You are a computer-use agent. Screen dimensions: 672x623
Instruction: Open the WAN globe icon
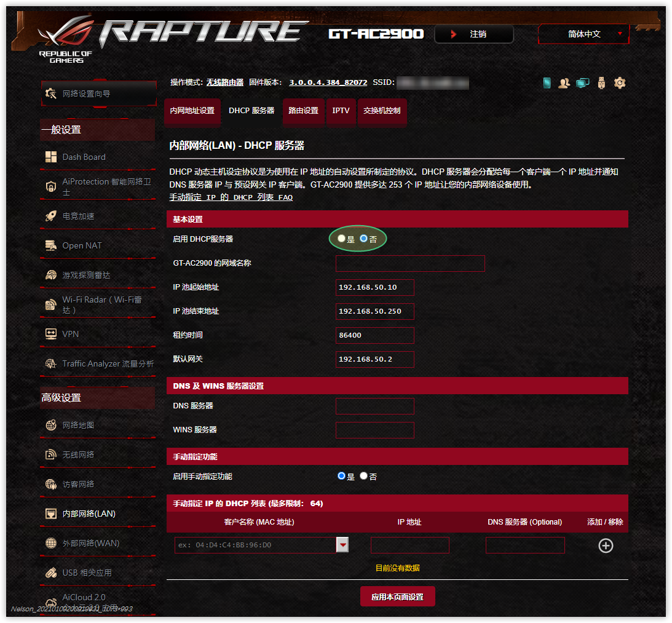click(51, 543)
